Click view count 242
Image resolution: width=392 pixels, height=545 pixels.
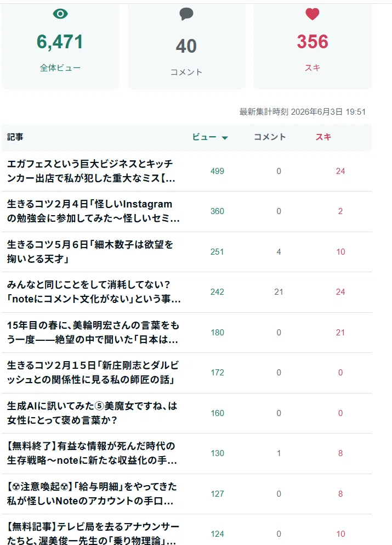217,291
